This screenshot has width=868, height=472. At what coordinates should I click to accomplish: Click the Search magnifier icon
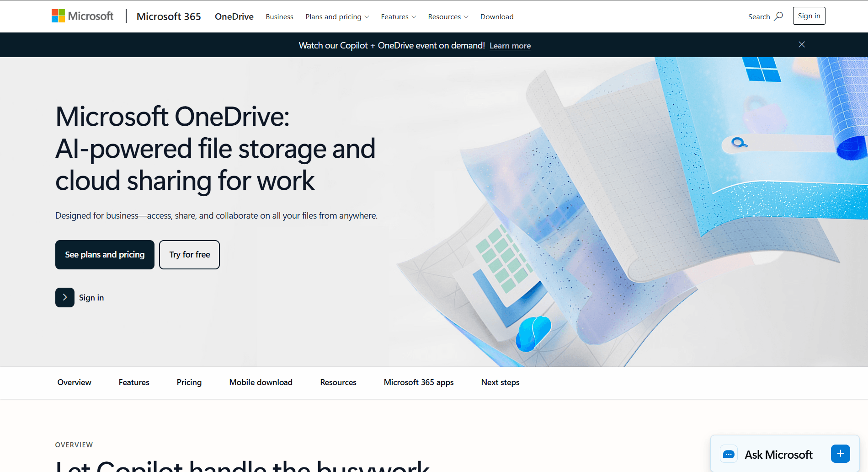click(778, 16)
